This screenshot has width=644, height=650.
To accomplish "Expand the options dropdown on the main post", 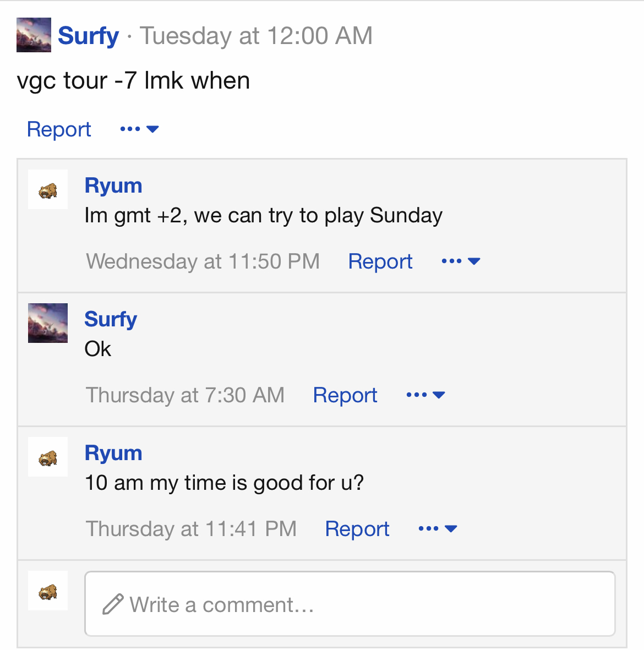I will click(x=139, y=129).
